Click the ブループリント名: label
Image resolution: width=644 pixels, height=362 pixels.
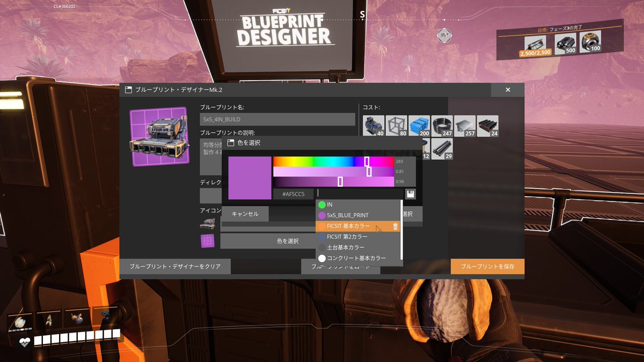click(222, 107)
